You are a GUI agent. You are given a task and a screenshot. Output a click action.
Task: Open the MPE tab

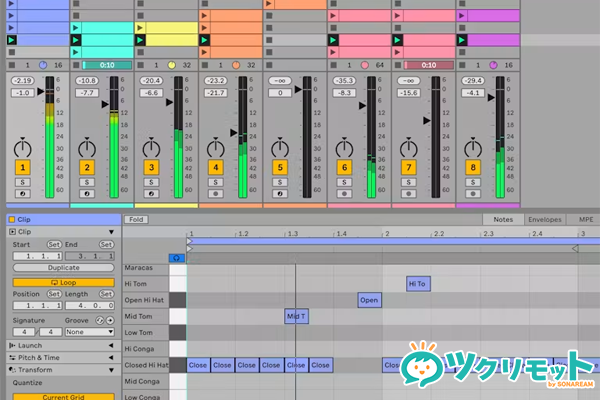point(586,219)
